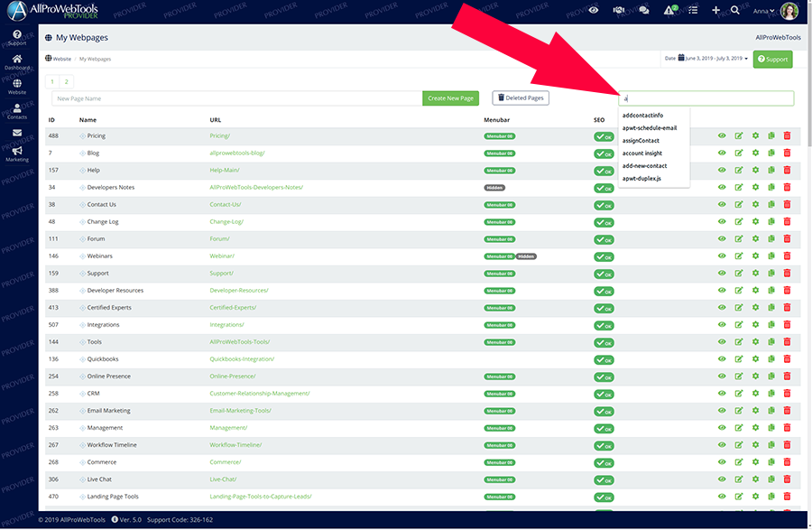Preview the Integrations page eye icon
Viewport: 812px width, 530px height.
tap(722, 324)
